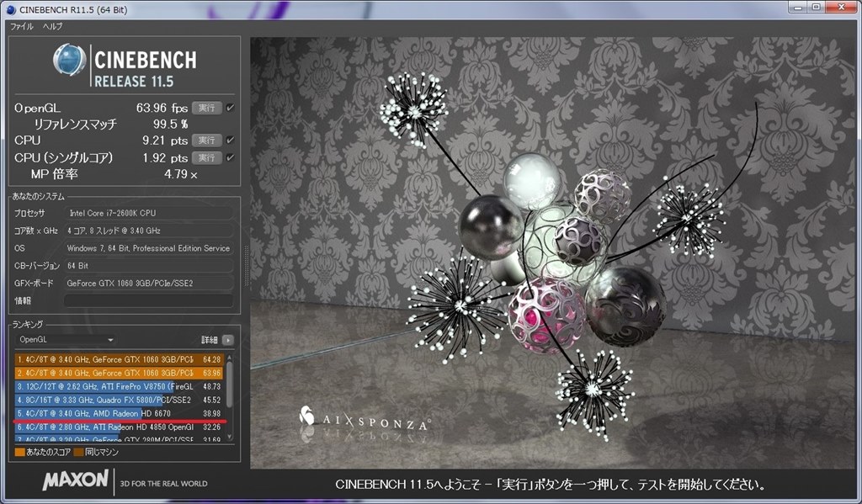The image size is (862, 504).
Task: Click the リファレンスマッチ 99.5 % value
Action: [170, 125]
